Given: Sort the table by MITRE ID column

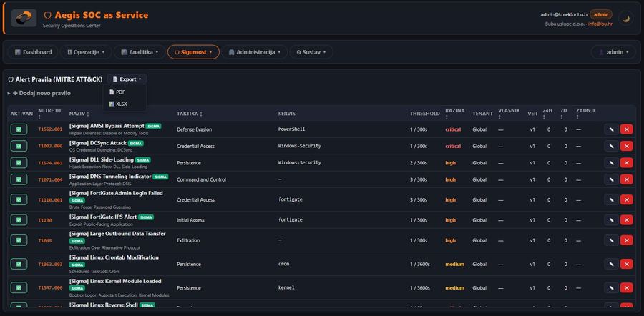Looking at the screenshot, I should (x=49, y=114).
